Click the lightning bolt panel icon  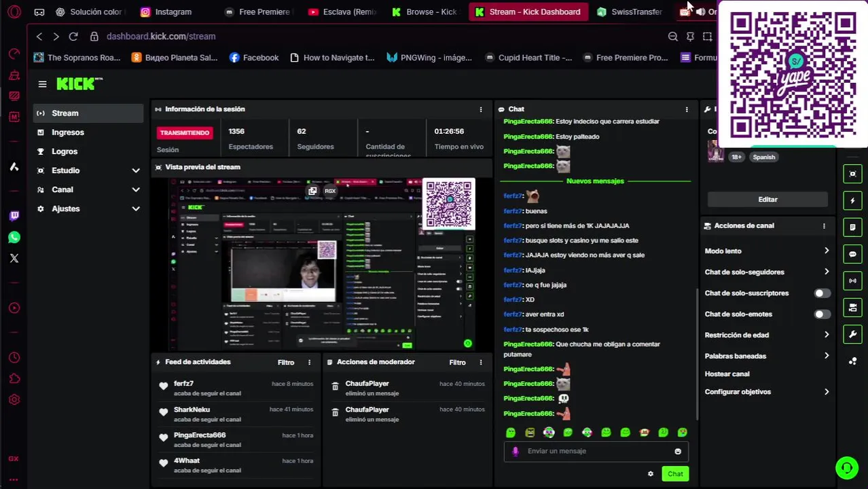[x=852, y=200]
